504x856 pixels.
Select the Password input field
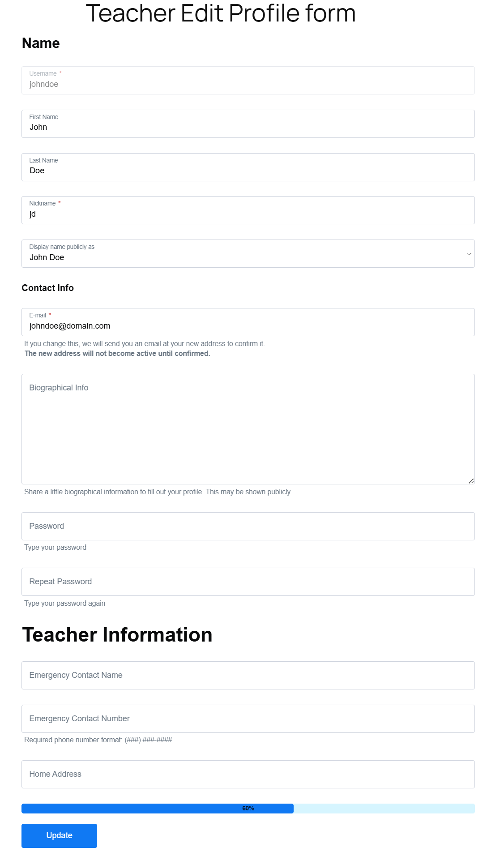point(248,526)
